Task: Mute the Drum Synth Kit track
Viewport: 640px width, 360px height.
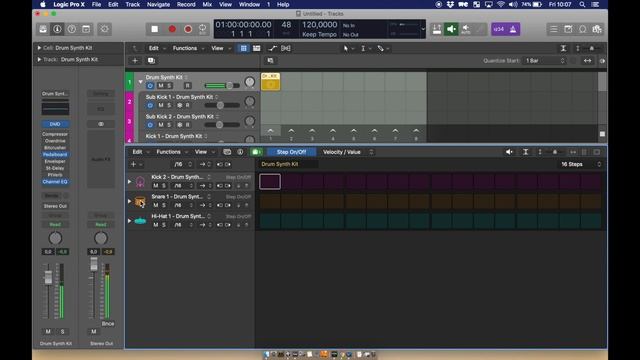Action: pos(160,86)
